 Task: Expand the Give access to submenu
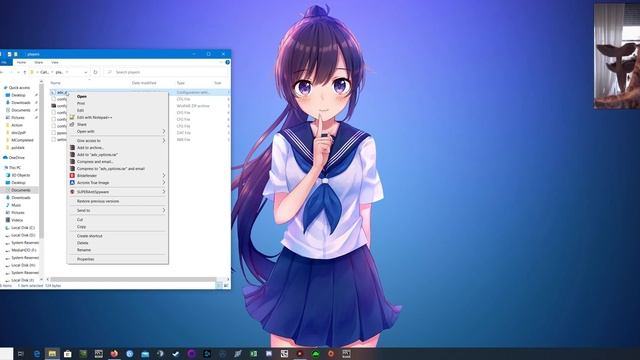click(x=118, y=141)
